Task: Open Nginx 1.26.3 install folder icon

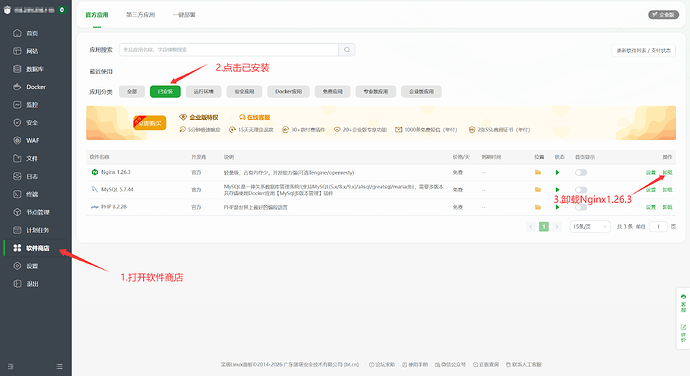Action: [x=538, y=173]
